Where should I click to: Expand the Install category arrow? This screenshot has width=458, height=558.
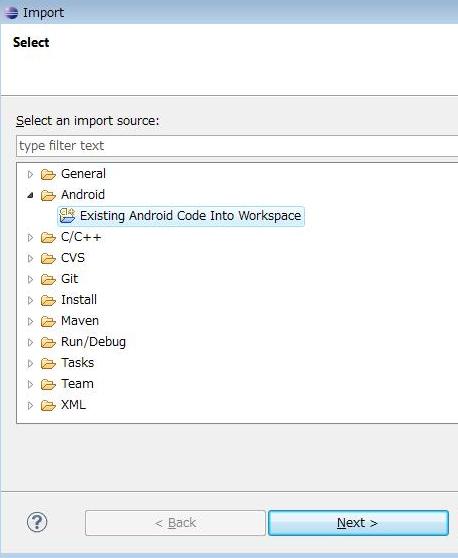(x=31, y=300)
